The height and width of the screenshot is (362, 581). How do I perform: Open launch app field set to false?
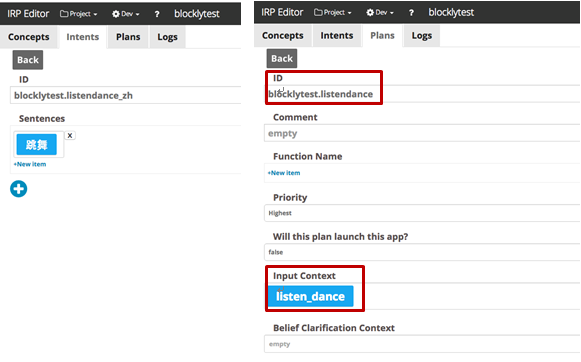pos(422,252)
